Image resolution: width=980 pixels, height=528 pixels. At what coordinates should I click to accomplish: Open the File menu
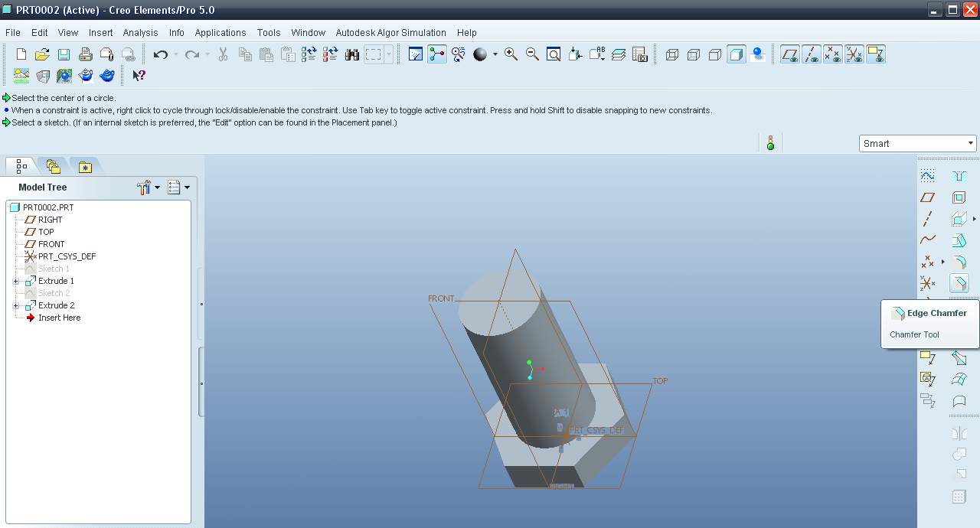point(12,33)
